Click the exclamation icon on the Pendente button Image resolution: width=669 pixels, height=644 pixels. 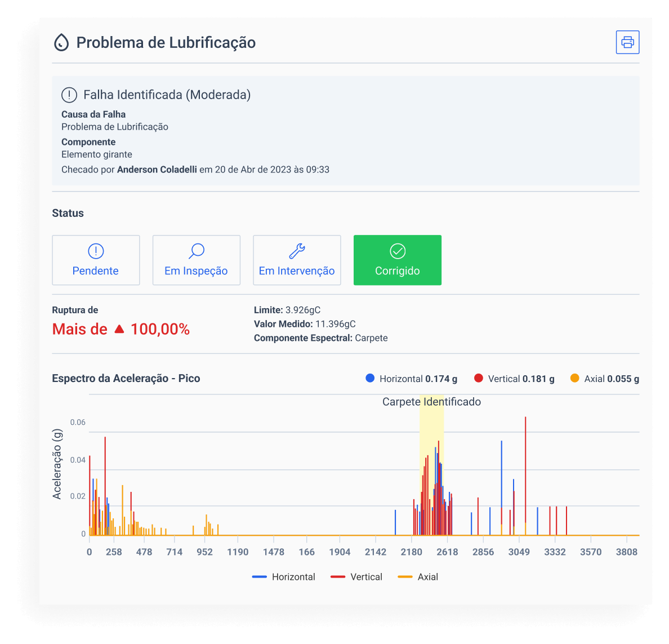pyautogui.click(x=96, y=251)
